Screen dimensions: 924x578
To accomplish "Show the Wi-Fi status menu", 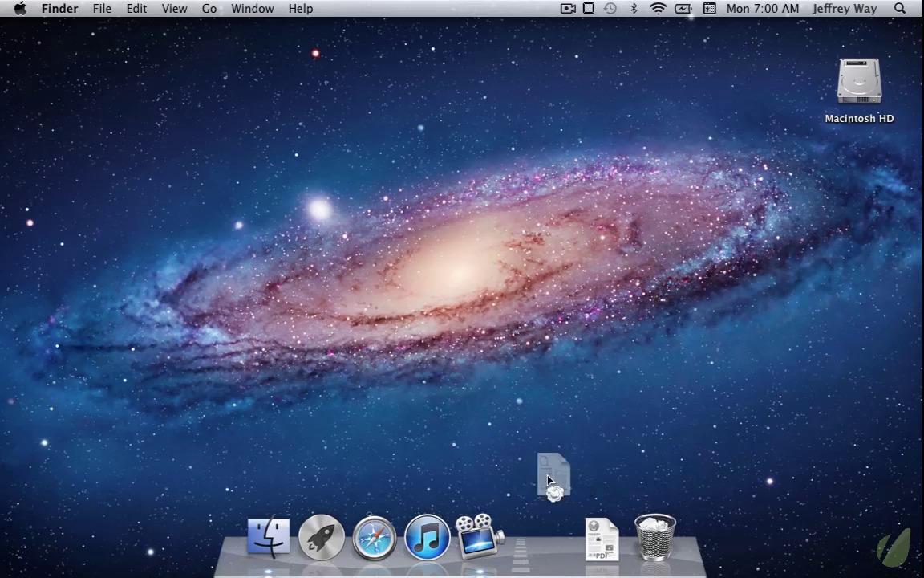I will point(658,9).
